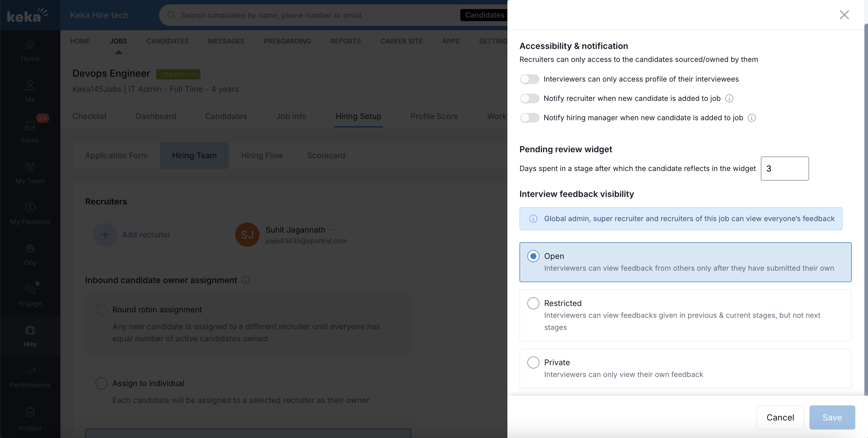This screenshot has height=438, width=868.
Task: Click the search magnifier icon
Action: coord(172,15)
